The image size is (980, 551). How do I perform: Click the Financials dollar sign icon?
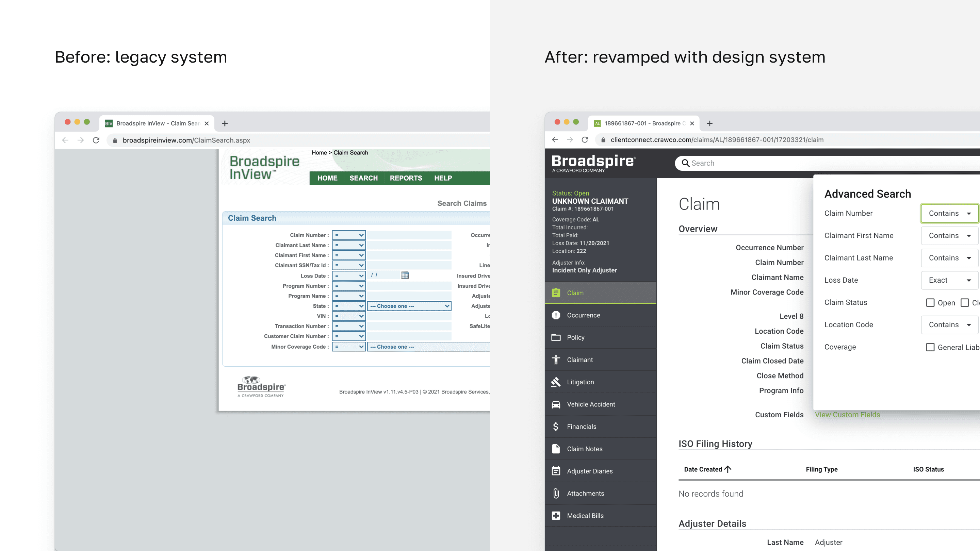click(556, 426)
